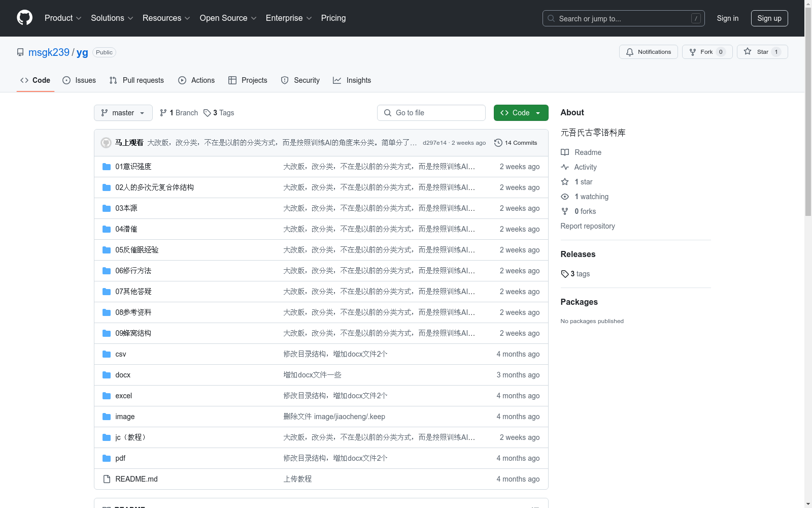812x508 pixels.
Task: Expand the Resources menu
Action: (x=166, y=18)
